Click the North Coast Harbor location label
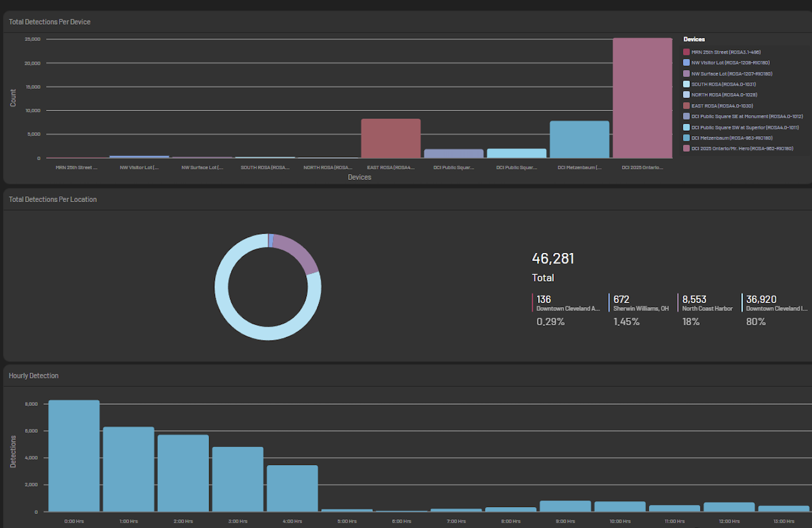812x528 pixels. pos(707,308)
